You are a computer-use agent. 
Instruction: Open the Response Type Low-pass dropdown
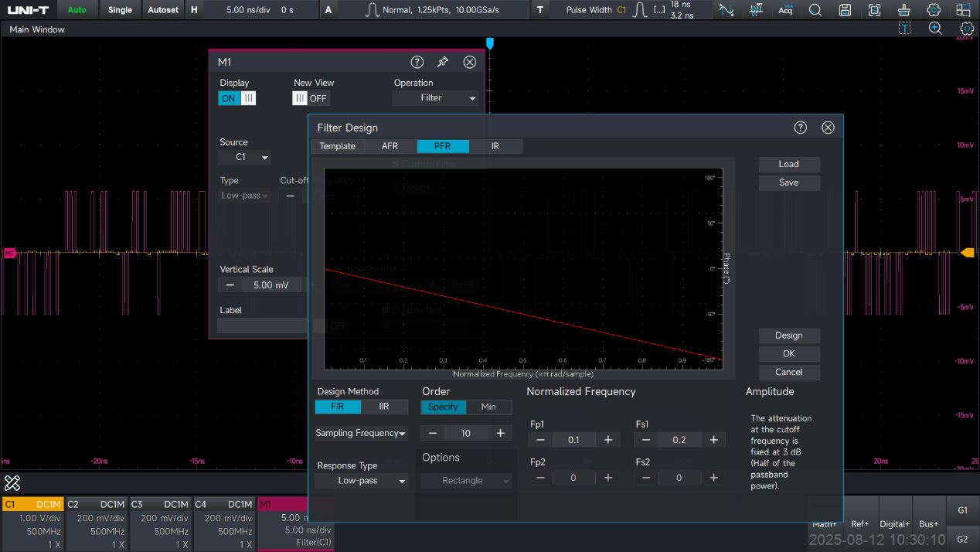click(361, 481)
